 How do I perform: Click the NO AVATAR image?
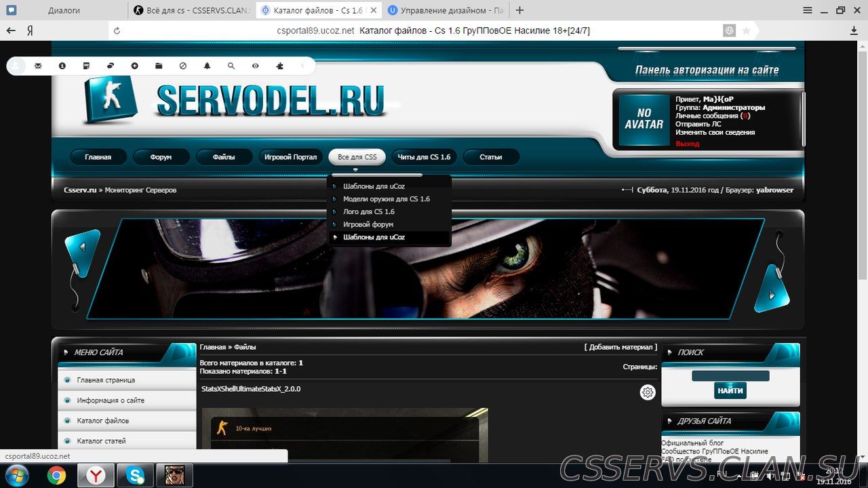[644, 119]
